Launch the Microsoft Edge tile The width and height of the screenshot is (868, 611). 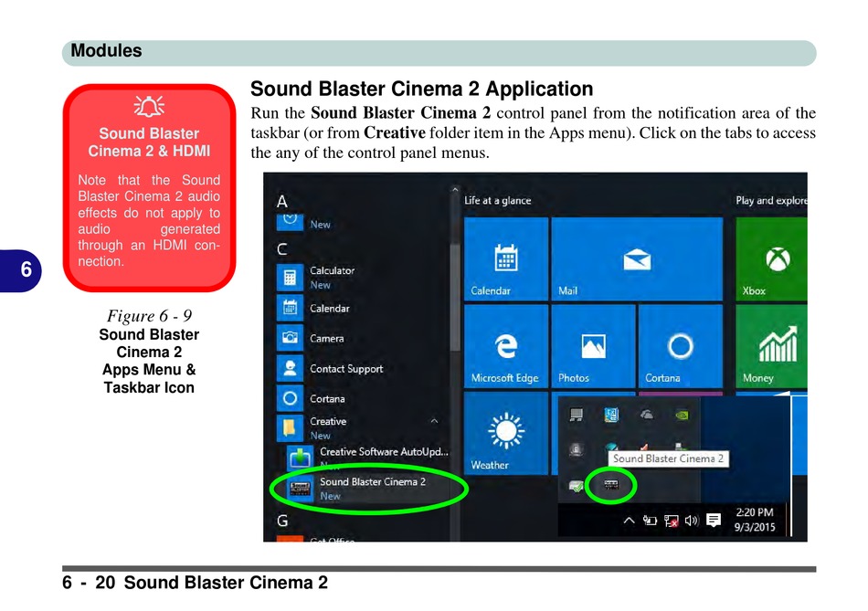tap(506, 346)
